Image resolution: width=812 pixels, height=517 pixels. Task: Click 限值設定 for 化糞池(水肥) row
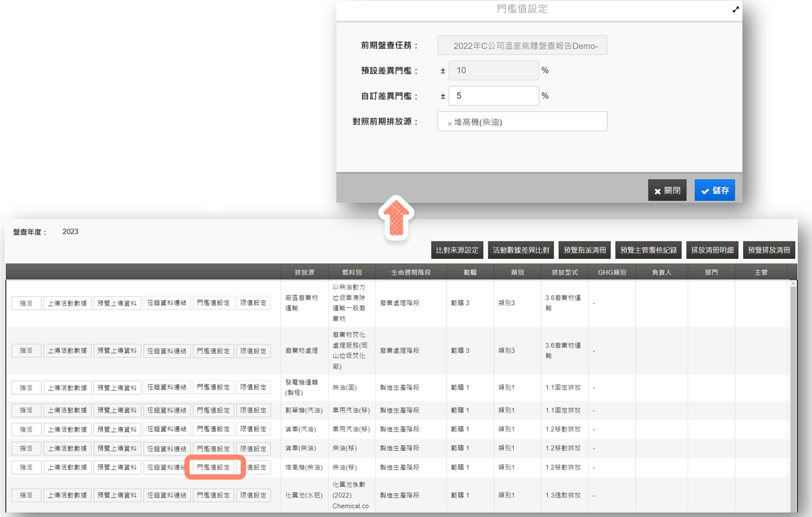[x=253, y=495]
